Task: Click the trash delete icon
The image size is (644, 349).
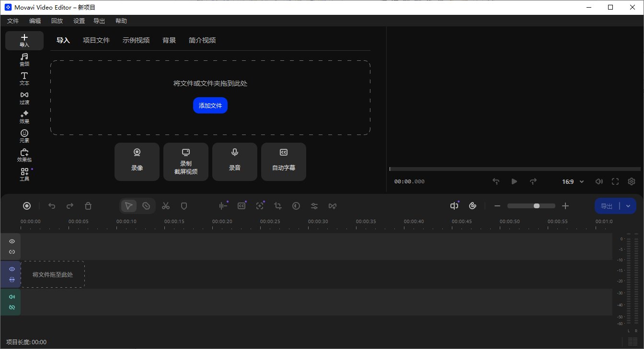Action: tap(88, 206)
